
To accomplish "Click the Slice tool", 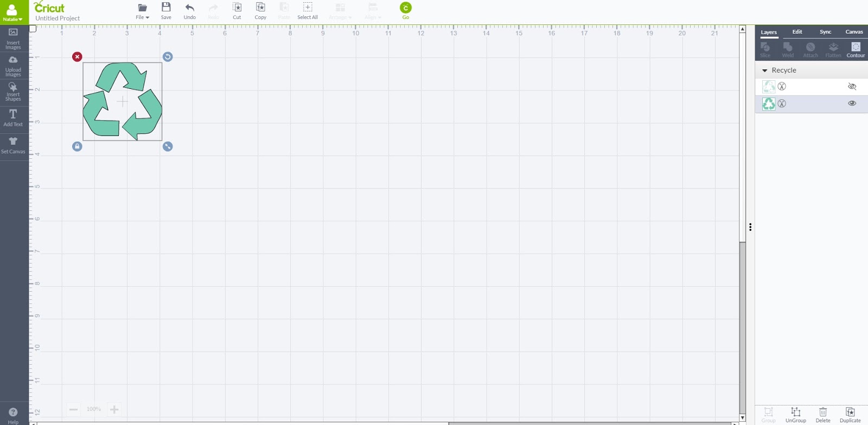I will [x=765, y=50].
